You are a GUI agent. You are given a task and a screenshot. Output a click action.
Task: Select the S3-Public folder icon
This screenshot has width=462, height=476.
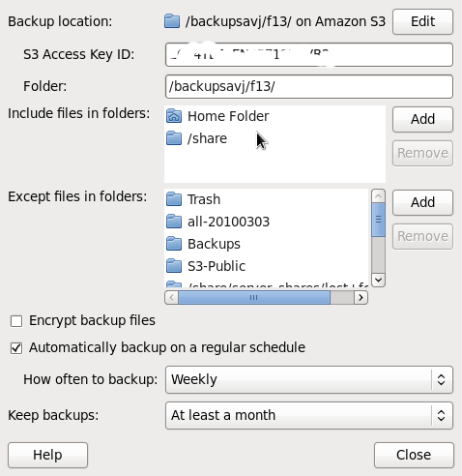pos(174,266)
